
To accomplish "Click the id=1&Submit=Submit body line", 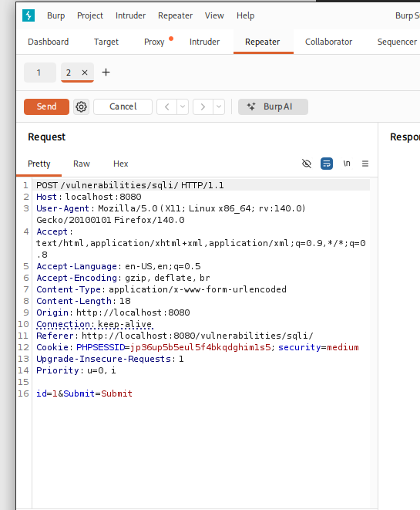I will (85, 393).
